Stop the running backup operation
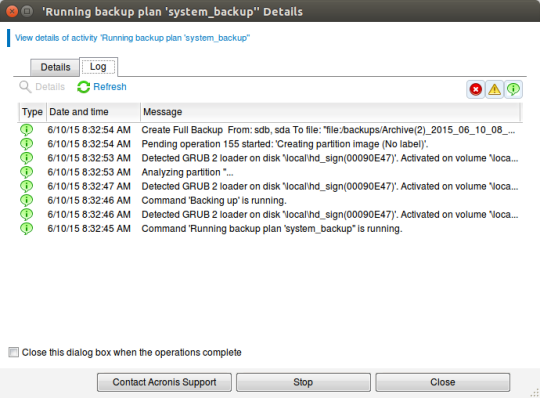Viewport: 540px width, 398px height. point(303,382)
